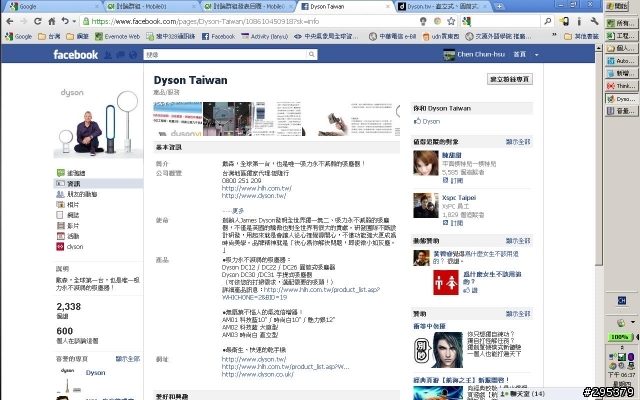Click the lightbulb icon in address bar
640x400 pixels.
pyautogui.click(x=423, y=21)
